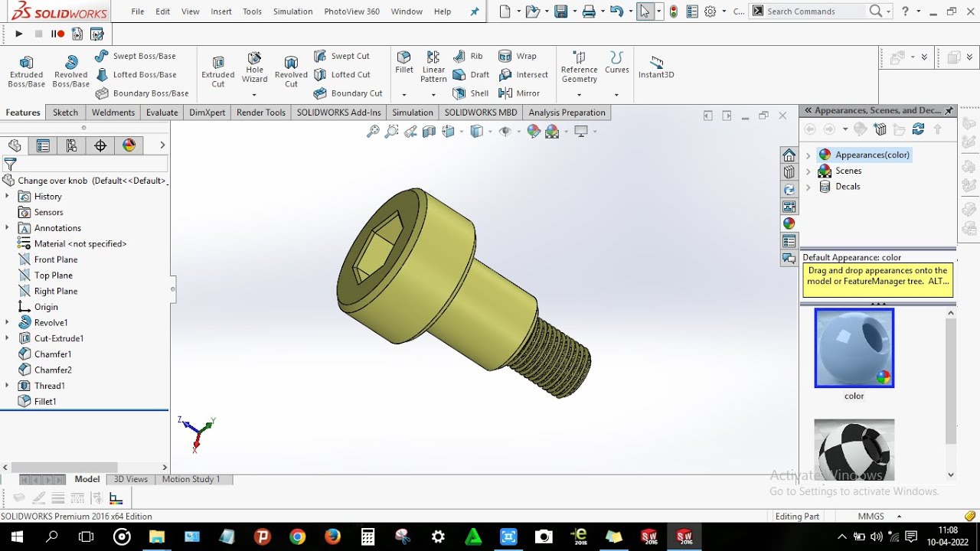The height and width of the screenshot is (551, 980).
Task: Open the ConfigurationManager tab icon
Action: [71, 145]
